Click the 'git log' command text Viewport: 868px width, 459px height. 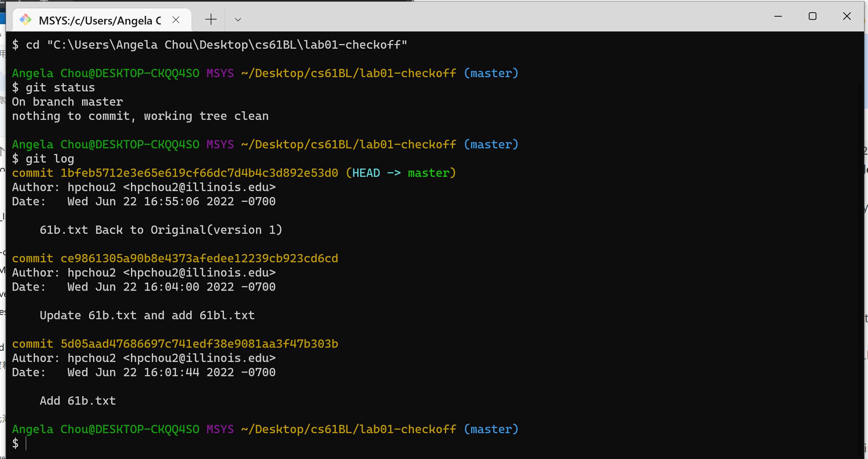point(50,159)
